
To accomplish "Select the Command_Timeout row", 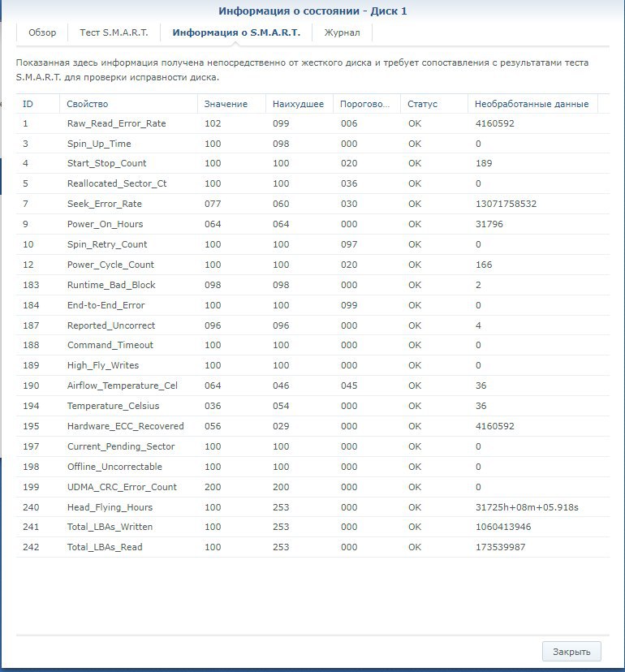I will [x=312, y=345].
